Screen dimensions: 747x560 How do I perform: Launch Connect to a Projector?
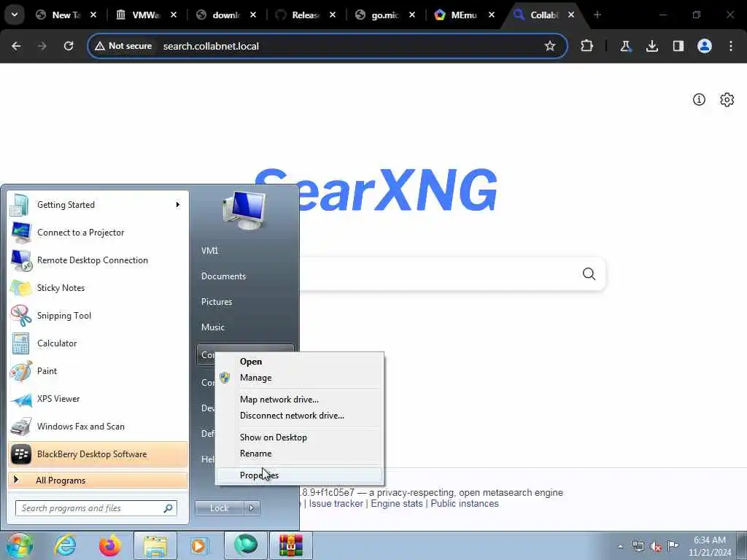point(98,233)
